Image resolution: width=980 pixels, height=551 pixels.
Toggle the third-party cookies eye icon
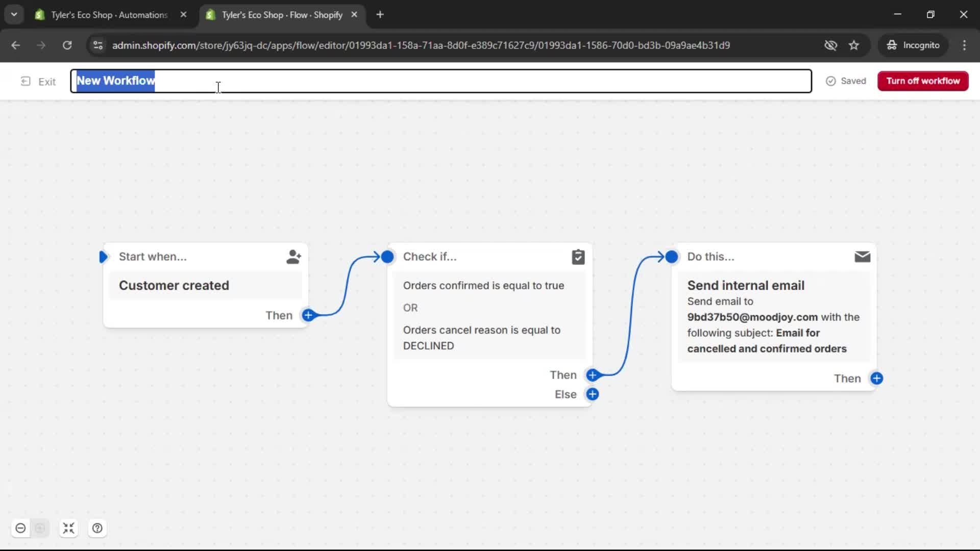click(x=830, y=45)
